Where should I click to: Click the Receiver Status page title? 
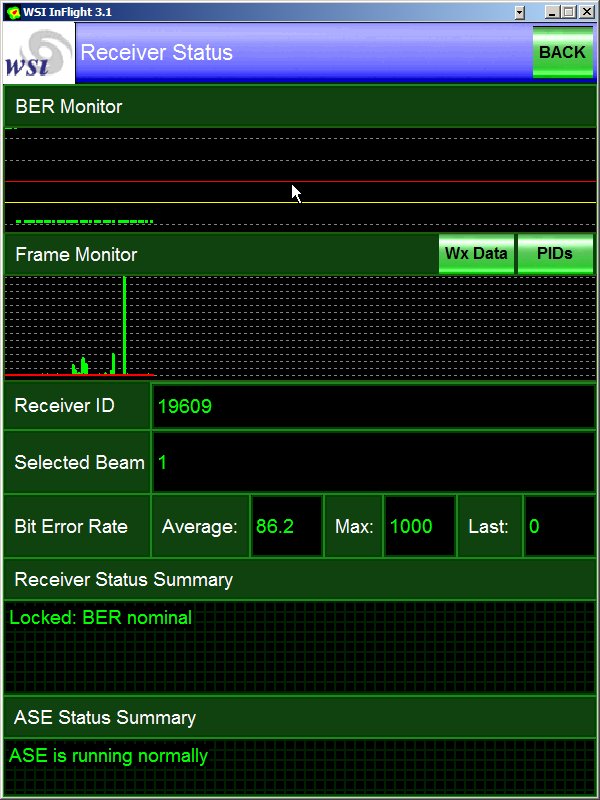coord(156,53)
